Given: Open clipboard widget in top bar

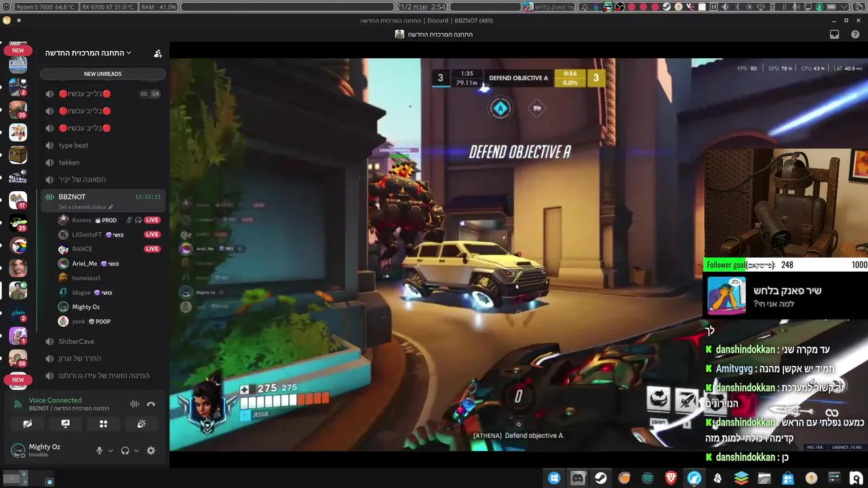Looking at the screenshot, I should tap(859, 7).
